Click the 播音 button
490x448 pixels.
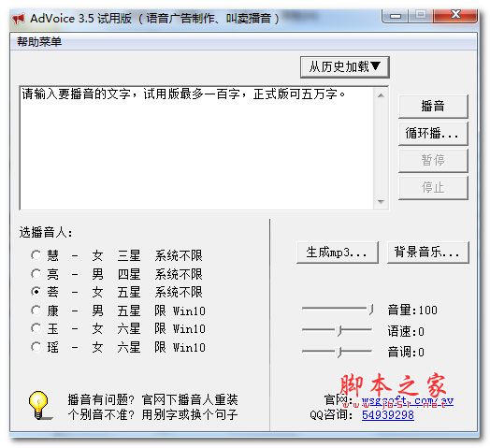pos(433,107)
